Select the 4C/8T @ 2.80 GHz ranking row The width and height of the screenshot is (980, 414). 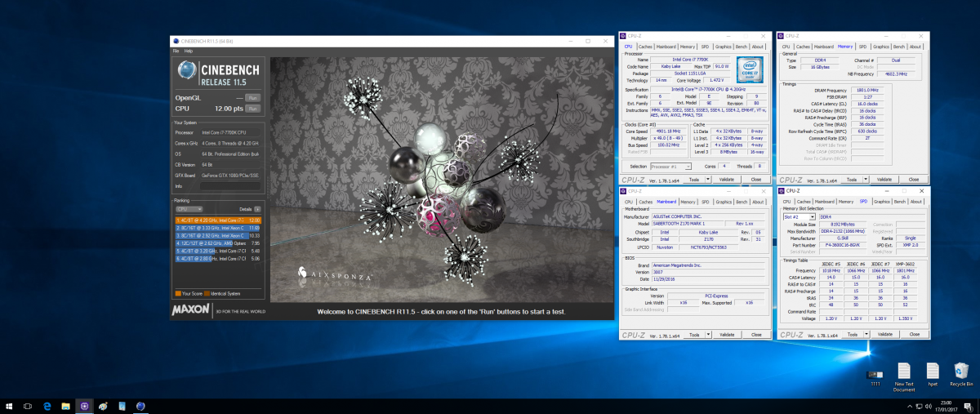tap(218, 259)
